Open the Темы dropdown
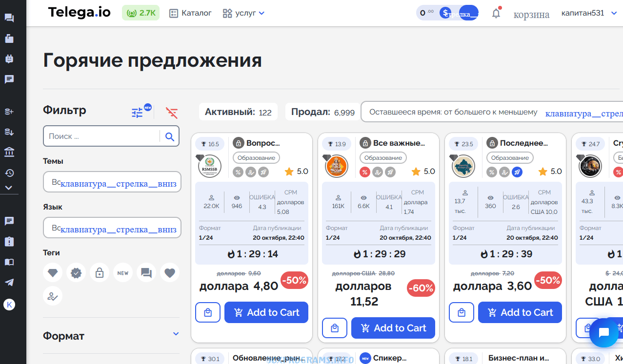This screenshot has width=623, height=364. pyautogui.click(x=112, y=182)
